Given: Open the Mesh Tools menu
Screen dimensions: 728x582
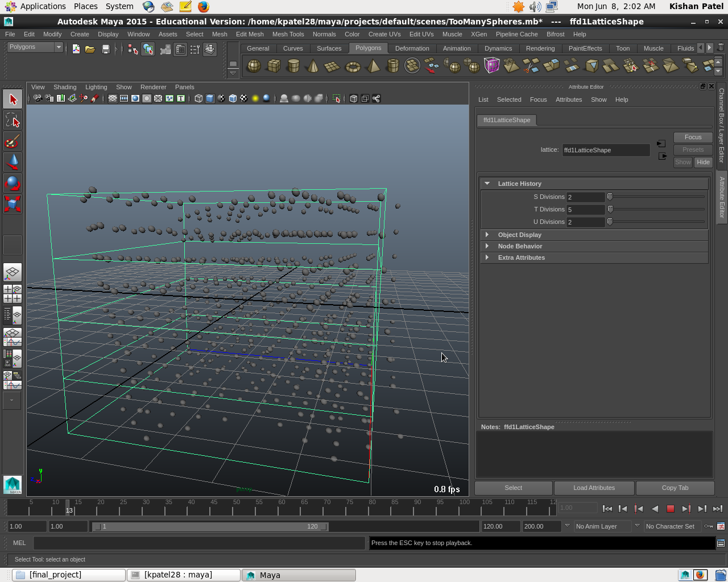Looking at the screenshot, I should click(x=288, y=34).
